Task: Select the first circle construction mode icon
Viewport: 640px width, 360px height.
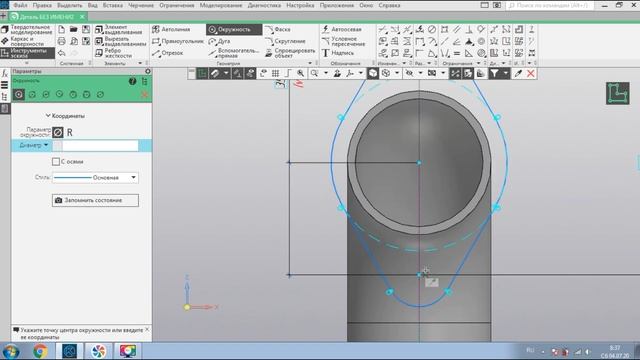Action: pos(19,94)
